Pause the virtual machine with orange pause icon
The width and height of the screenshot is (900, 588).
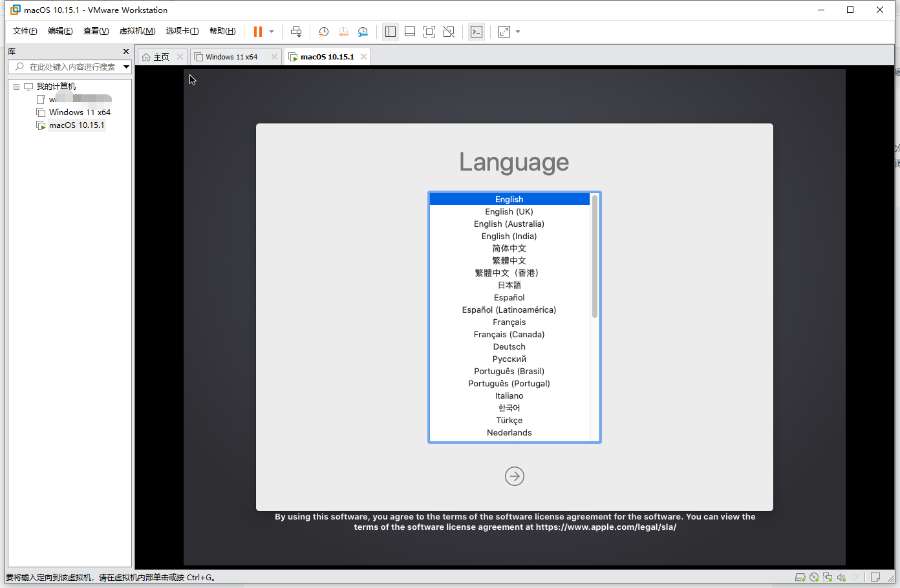click(258, 32)
